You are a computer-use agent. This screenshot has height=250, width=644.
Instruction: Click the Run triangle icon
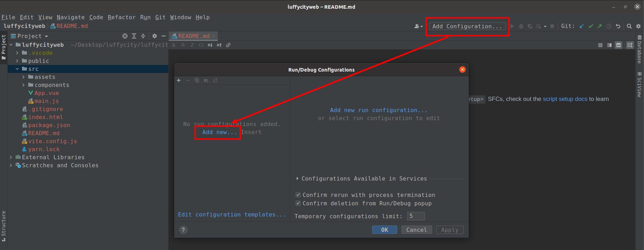point(512,26)
